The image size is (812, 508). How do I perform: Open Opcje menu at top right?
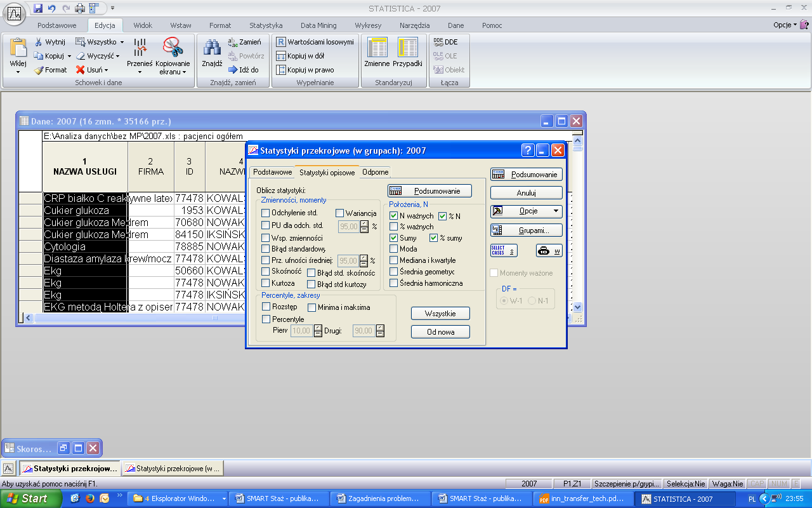[785, 25]
